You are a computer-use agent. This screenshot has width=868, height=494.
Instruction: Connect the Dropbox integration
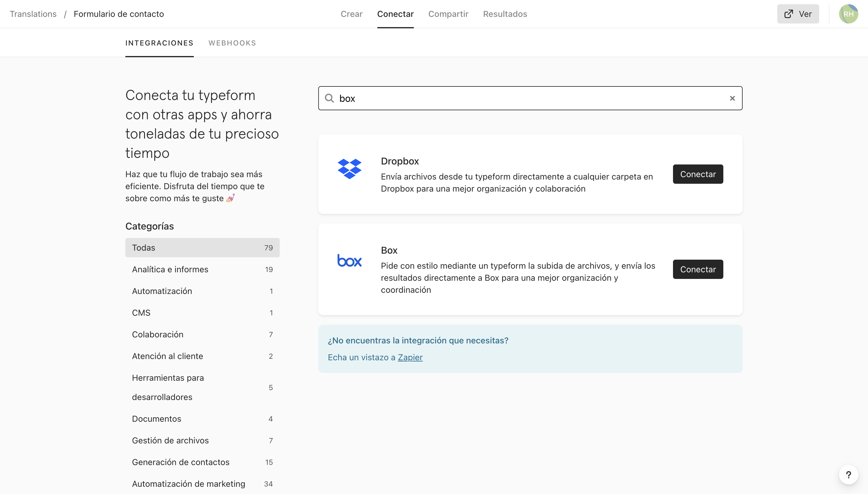[x=698, y=174]
